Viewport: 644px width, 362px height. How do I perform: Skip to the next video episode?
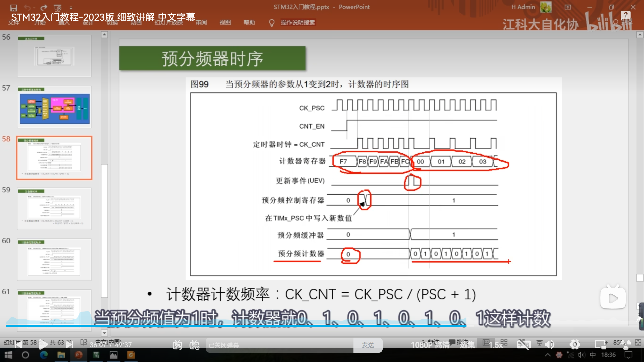tap(69, 345)
